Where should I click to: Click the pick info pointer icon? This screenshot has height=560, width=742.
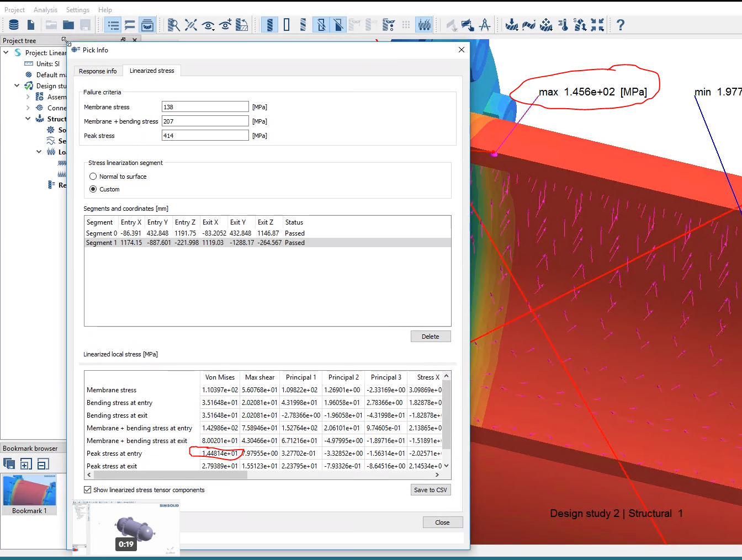tap(468, 25)
